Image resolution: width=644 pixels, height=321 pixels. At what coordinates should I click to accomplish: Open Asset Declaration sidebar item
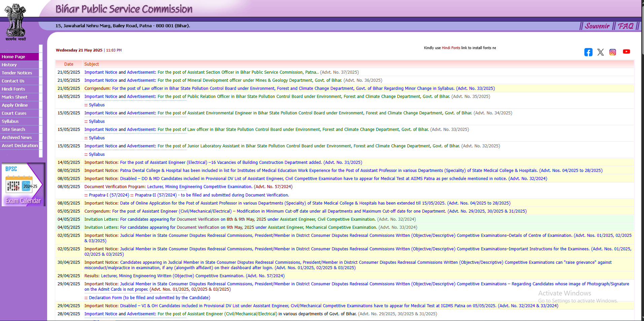coord(20,146)
